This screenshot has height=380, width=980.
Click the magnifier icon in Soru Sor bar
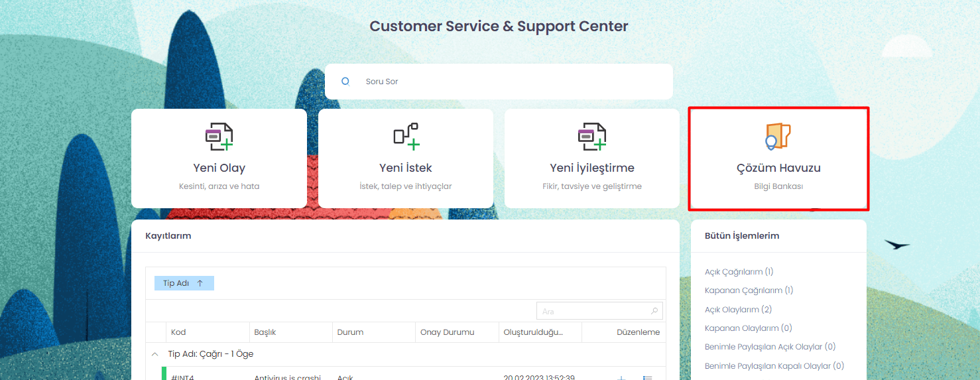345,82
